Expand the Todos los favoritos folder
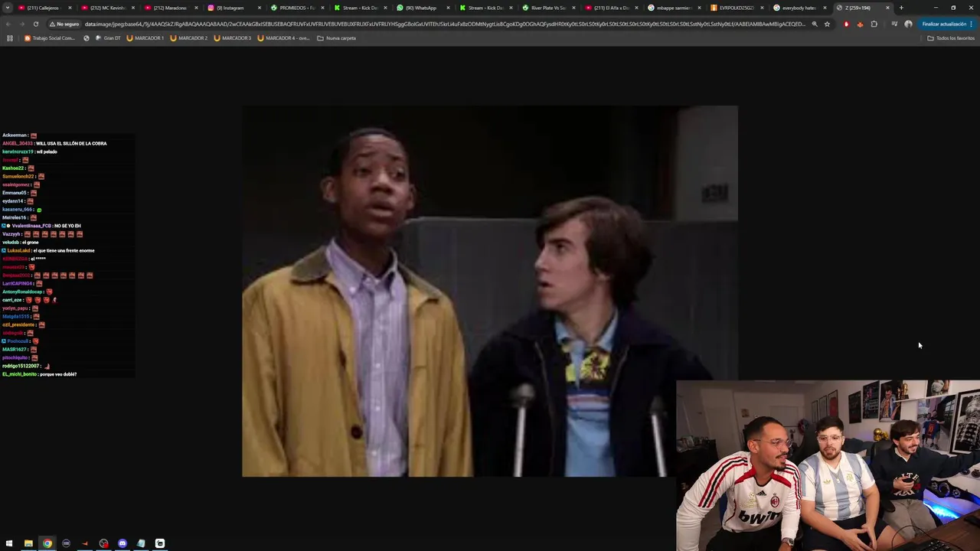980x551 pixels. [x=951, y=38]
